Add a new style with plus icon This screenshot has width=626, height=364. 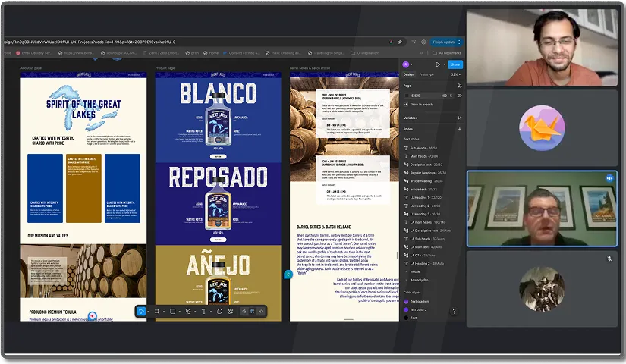point(460,129)
